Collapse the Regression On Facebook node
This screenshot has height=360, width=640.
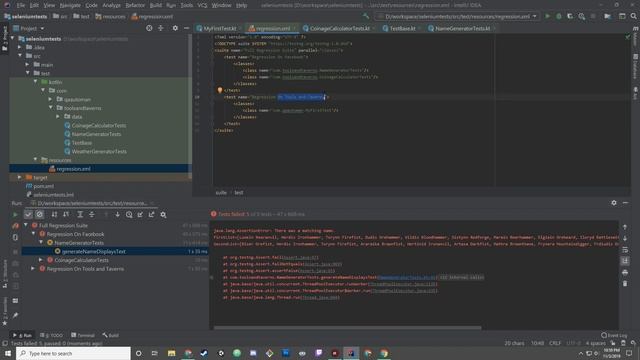click(x=34, y=234)
